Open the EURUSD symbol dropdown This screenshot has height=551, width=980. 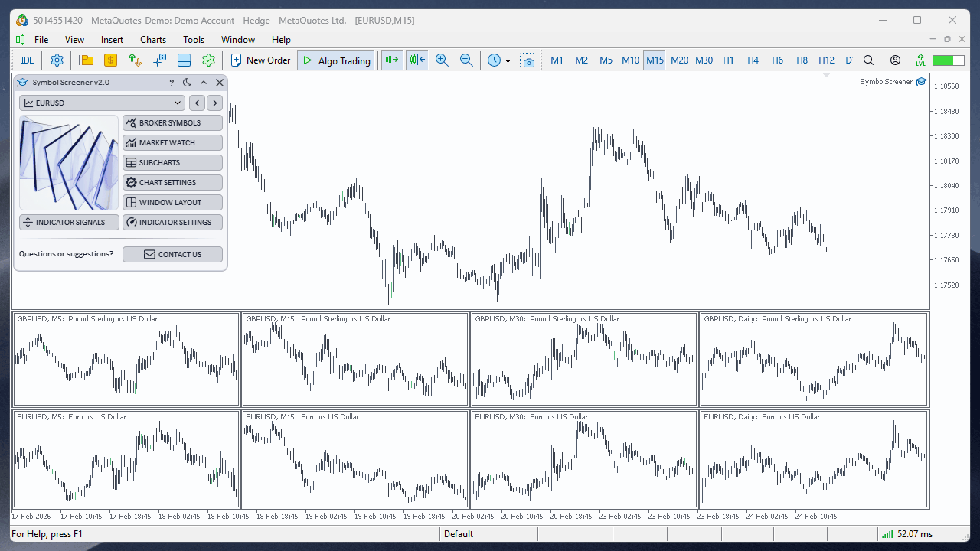[102, 102]
